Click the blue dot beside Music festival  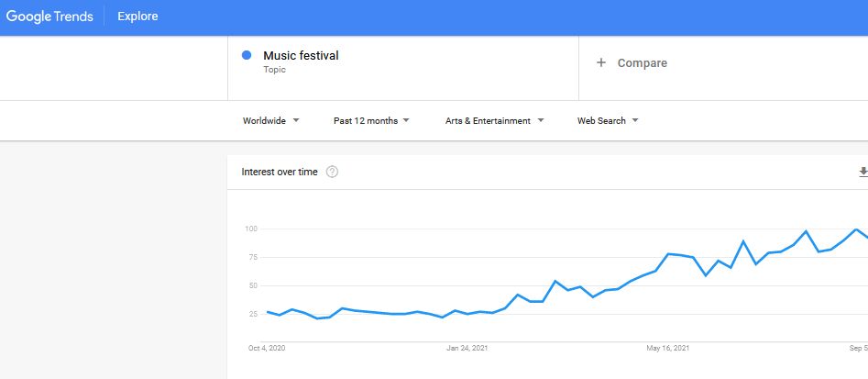point(247,56)
